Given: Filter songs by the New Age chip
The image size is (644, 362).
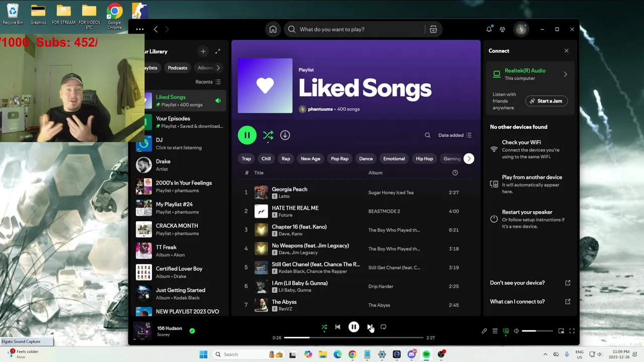Looking at the screenshot, I should [310, 159].
